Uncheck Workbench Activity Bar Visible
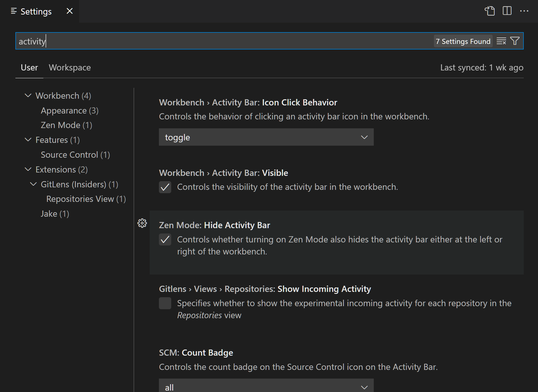 165,187
